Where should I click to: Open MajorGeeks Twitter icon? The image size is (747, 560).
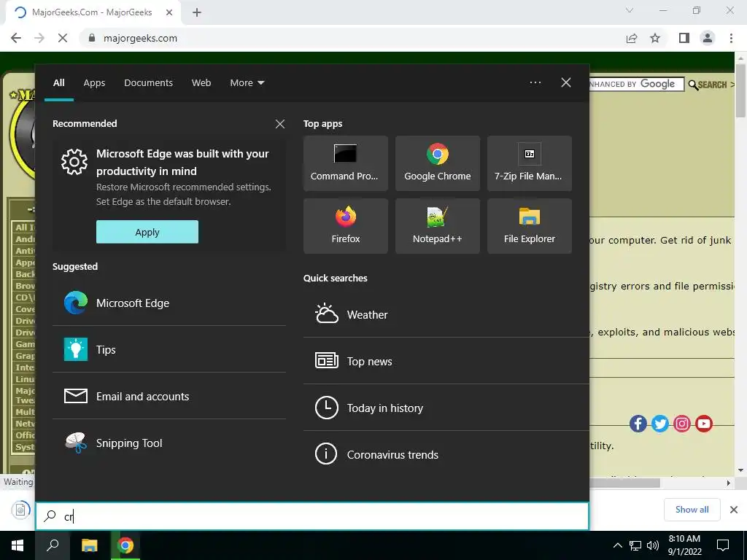click(x=659, y=424)
